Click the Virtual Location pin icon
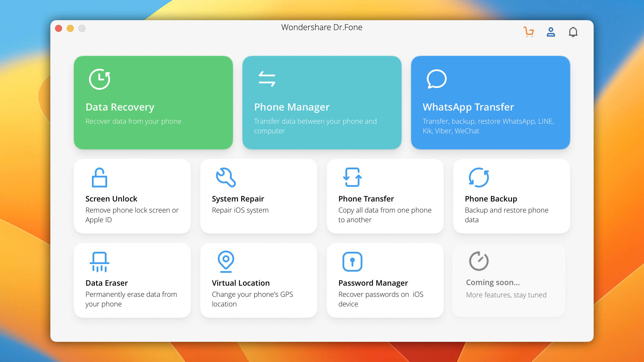The image size is (644, 362). click(226, 261)
